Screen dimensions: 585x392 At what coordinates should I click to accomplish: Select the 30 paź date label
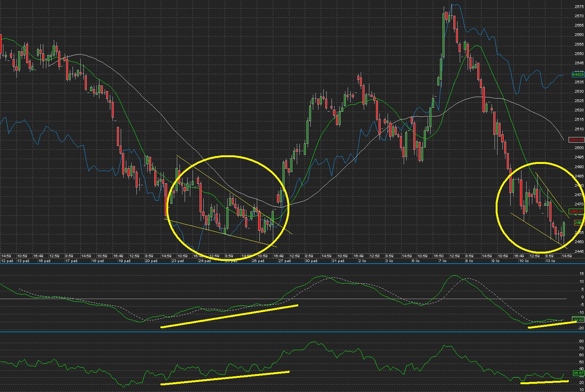tap(311, 261)
